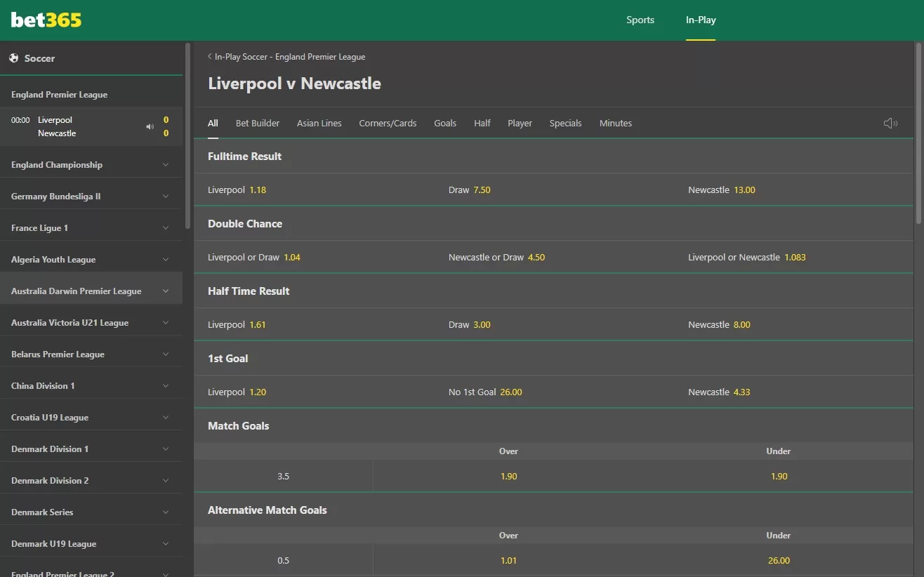Open the Half tab
924x577 pixels.
482,123
